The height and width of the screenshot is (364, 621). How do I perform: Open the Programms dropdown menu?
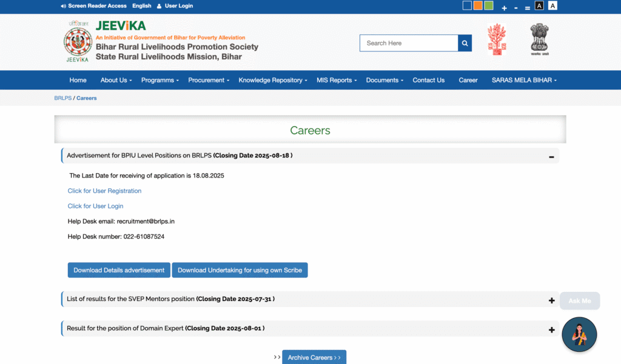pyautogui.click(x=159, y=80)
